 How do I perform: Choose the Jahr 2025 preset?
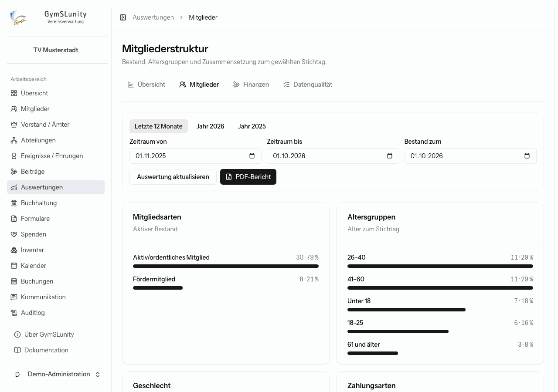[x=252, y=126]
